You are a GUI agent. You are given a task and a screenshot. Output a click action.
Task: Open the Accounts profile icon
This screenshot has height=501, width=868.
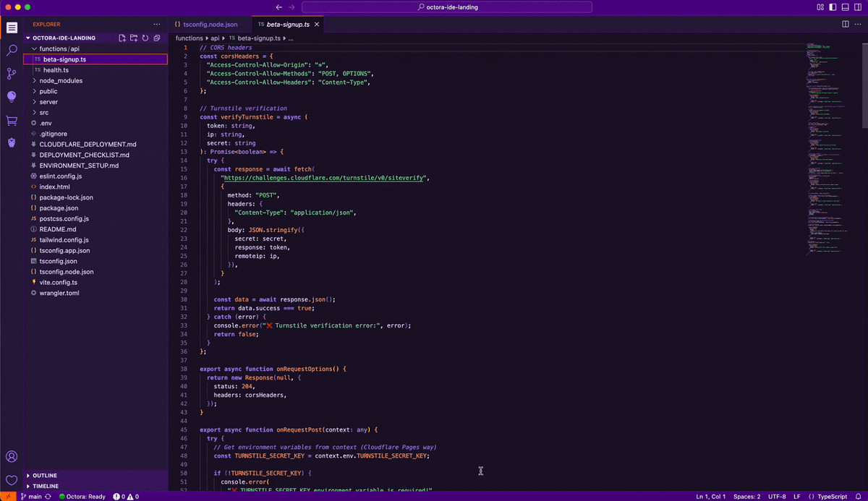tap(12, 457)
